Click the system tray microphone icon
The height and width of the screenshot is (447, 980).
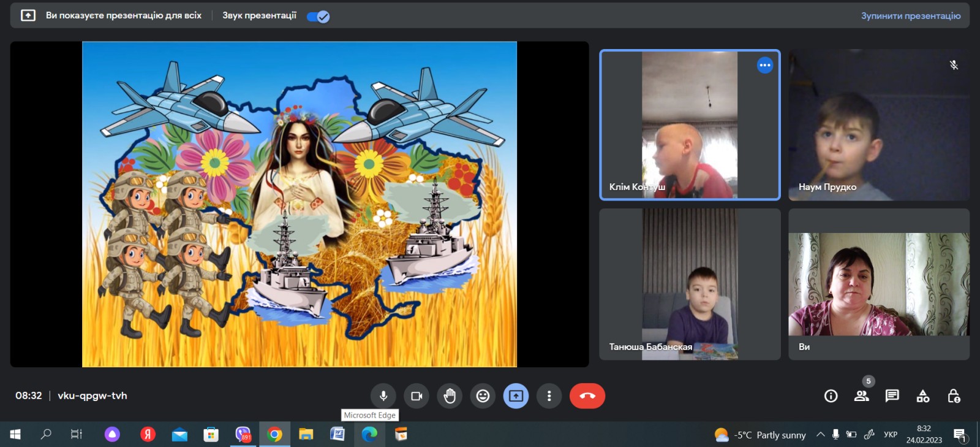click(x=835, y=434)
